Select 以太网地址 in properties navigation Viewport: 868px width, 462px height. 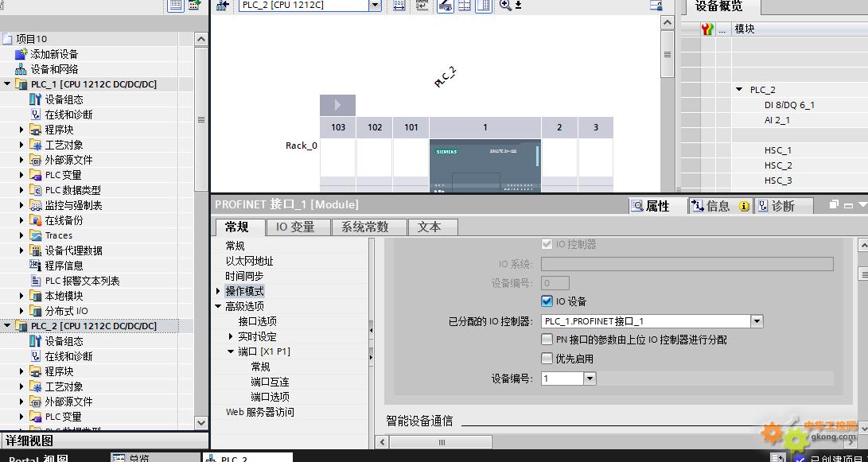pyautogui.click(x=249, y=261)
